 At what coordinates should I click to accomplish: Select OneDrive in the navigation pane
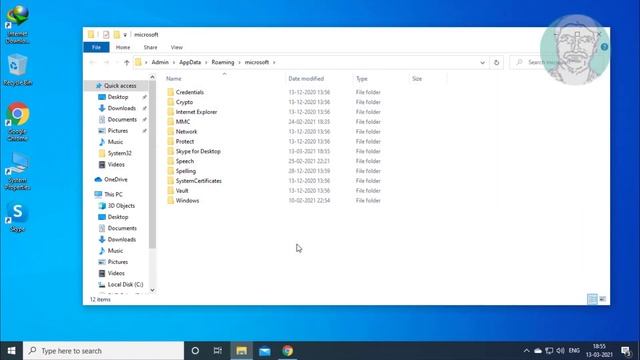(116, 180)
